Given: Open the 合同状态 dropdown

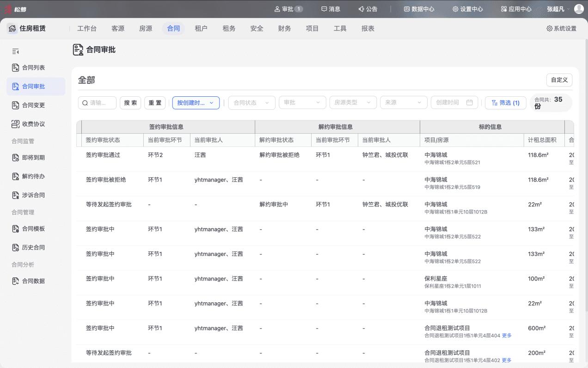Looking at the screenshot, I should pos(252,103).
